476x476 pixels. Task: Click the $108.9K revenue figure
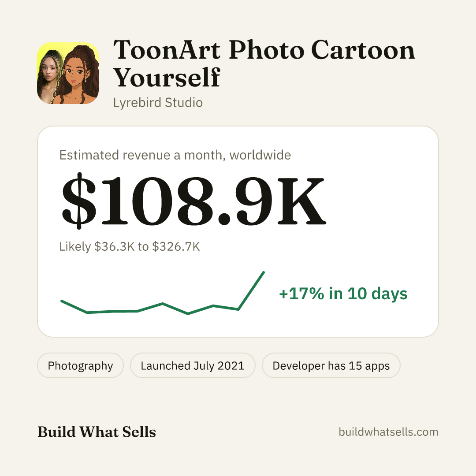coord(193,201)
